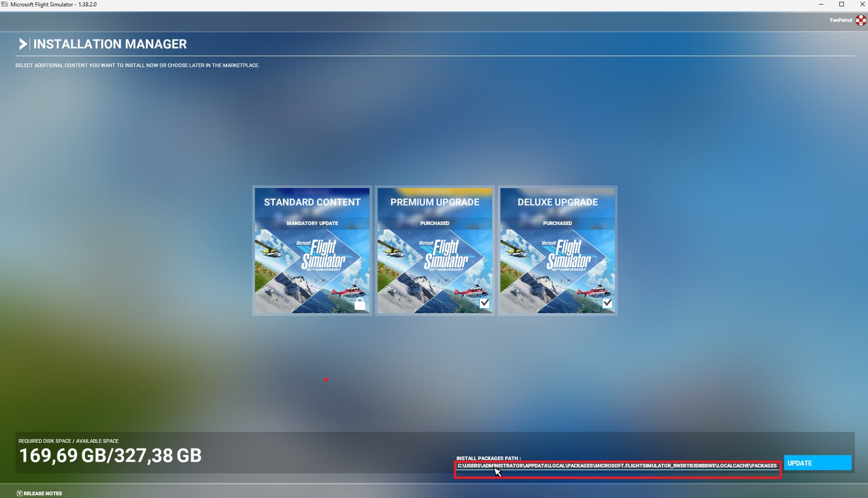Viewport: 868px width, 498px height.
Task: Click the '169,69 GB/327,38 GB' disk space value
Action: coord(110,456)
